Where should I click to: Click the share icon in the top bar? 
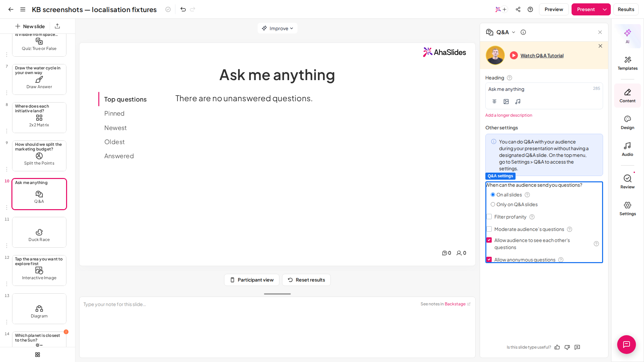[x=518, y=9]
